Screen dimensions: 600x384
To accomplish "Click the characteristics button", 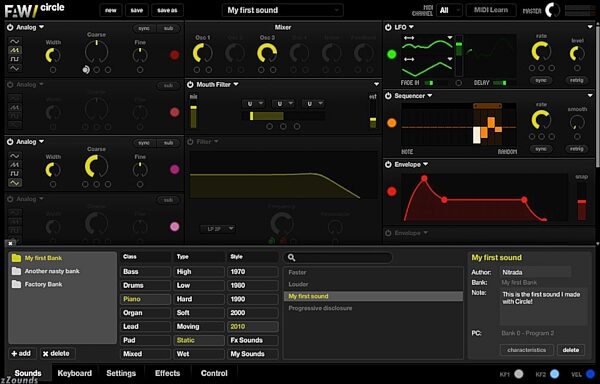I will tap(527, 350).
